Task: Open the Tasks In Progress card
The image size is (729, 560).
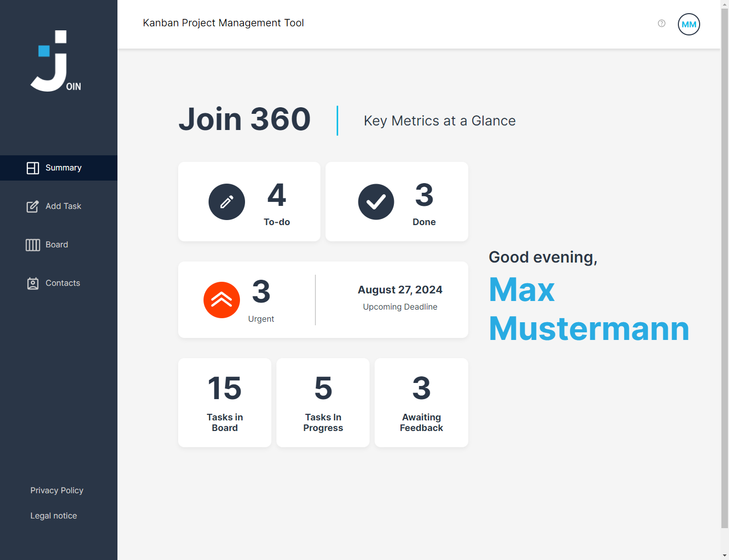Action: click(x=323, y=403)
